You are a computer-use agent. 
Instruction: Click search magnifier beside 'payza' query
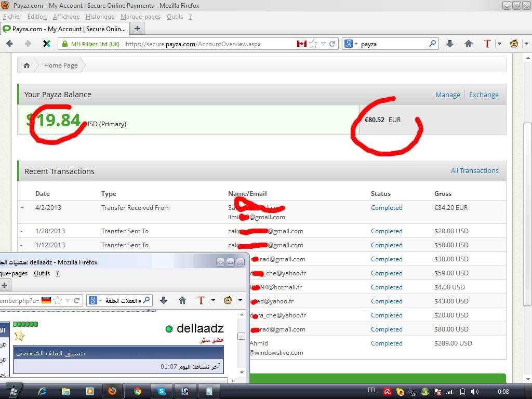(x=432, y=44)
